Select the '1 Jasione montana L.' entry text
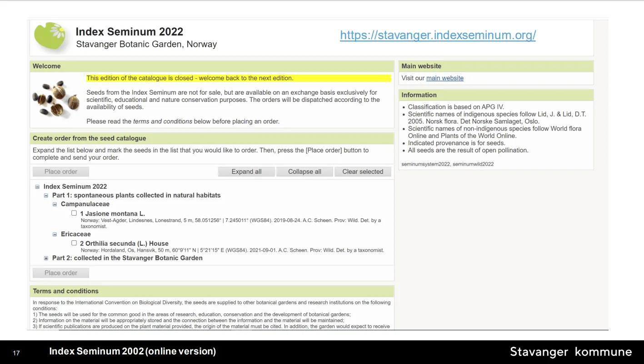The image size is (644, 364). click(113, 213)
